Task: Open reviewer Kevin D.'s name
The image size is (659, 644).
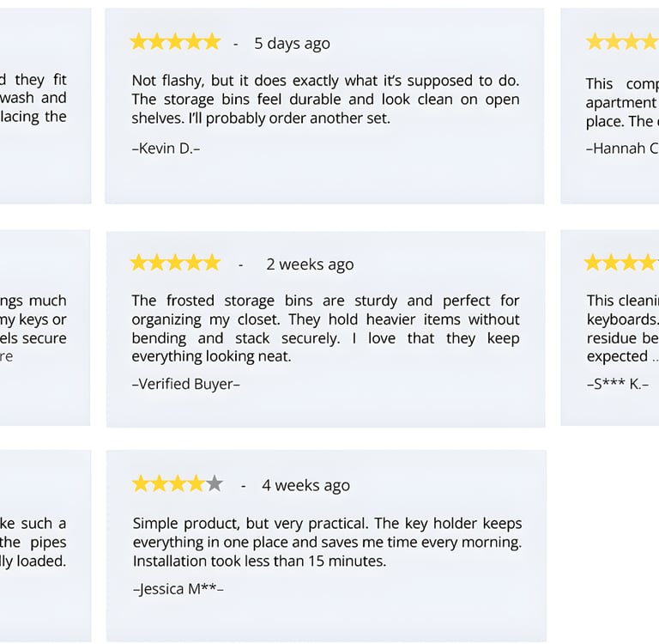Action: point(166,148)
